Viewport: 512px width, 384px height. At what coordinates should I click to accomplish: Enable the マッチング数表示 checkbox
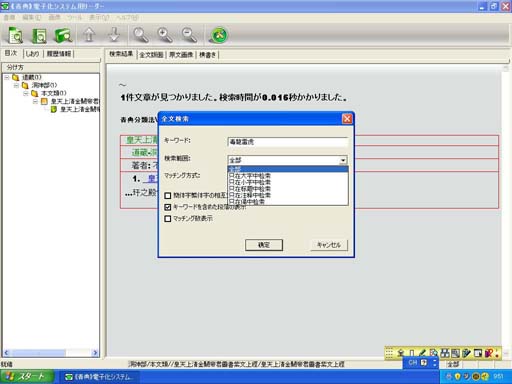(168, 218)
